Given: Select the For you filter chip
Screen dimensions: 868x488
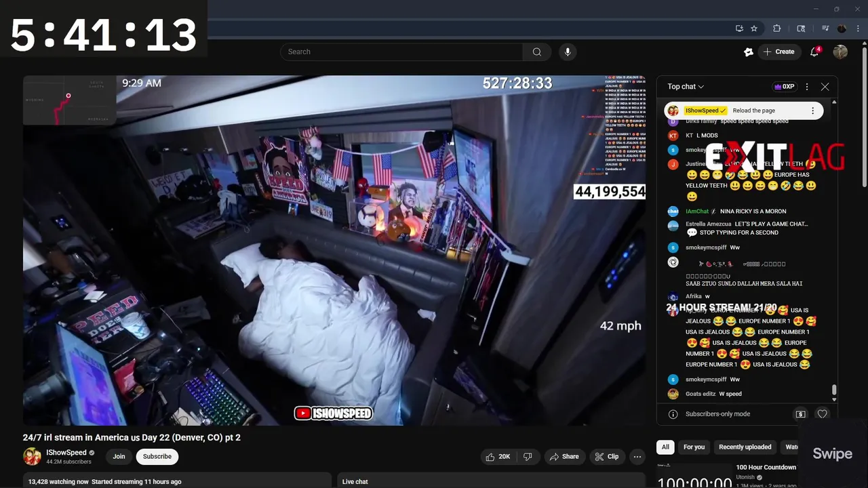Looking at the screenshot, I should tap(694, 447).
